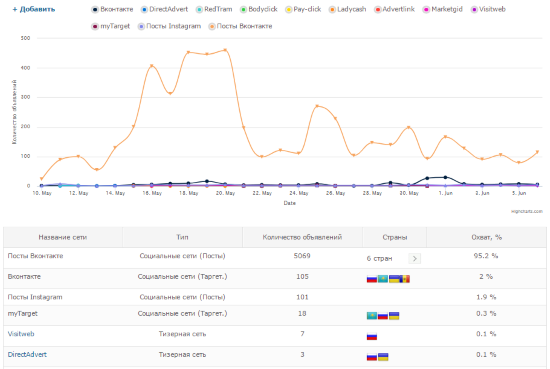Image resolution: width=550 pixels, height=369 pixels.
Task: Click the Pay-click yellow legend marker
Action: [288, 9]
